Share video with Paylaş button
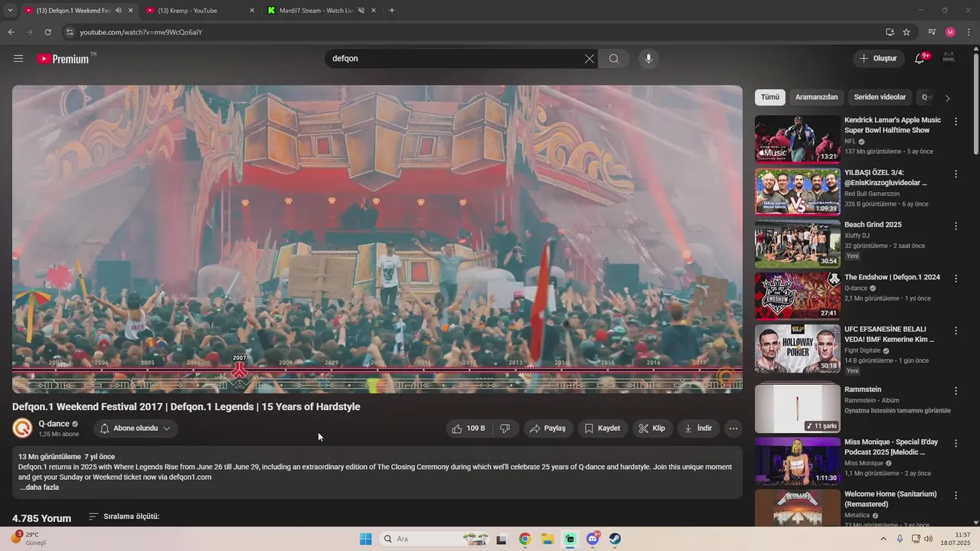This screenshot has width=980, height=551. pos(548,429)
